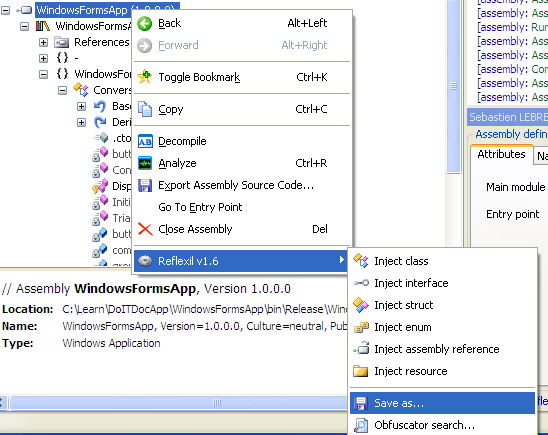Select 'Save as...' in Reflexil submenu
Viewport: 548px width, 435px height.
tap(442, 403)
